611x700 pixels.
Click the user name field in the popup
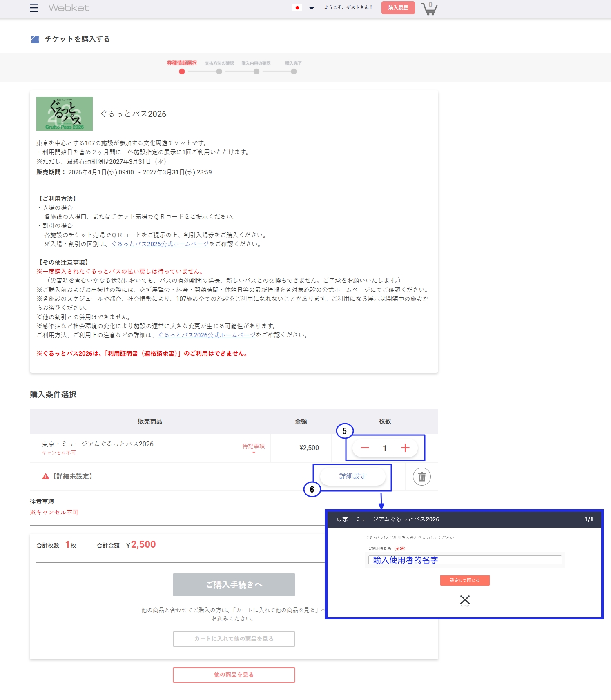465,560
